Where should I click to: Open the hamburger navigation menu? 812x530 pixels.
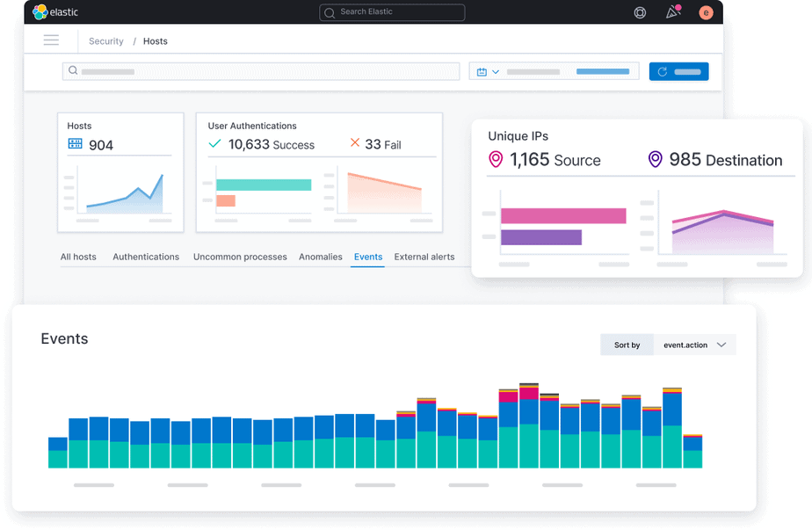(51, 40)
